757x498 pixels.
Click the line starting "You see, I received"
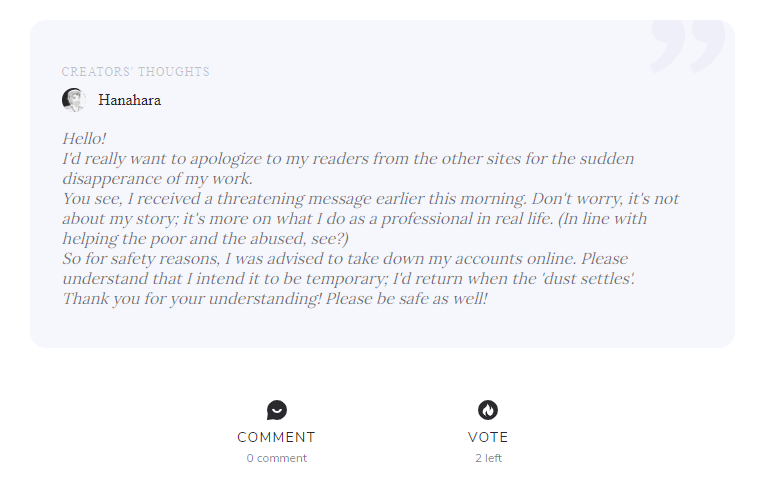click(x=370, y=199)
